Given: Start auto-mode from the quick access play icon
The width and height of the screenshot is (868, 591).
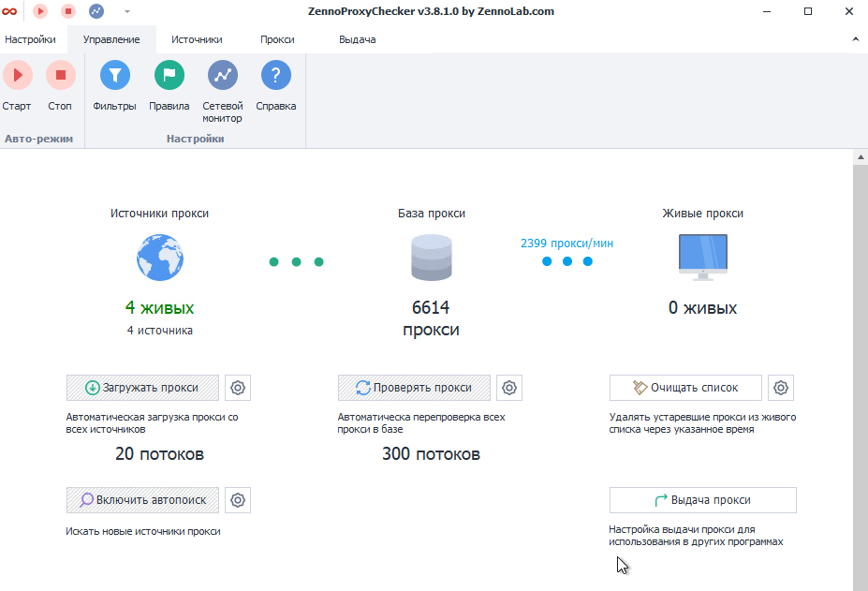Looking at the screenshot, I should coord(40,11).
